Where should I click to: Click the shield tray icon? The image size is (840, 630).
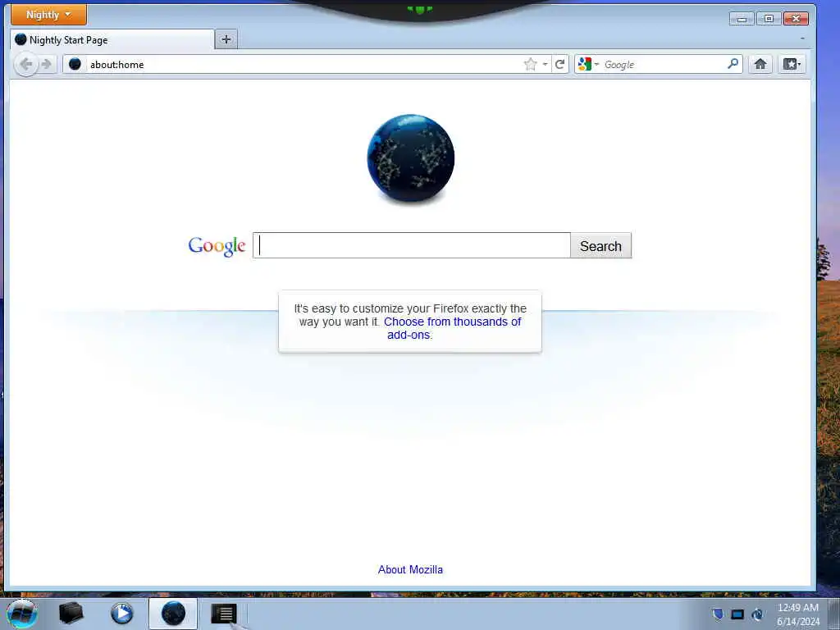tap(718, 614)
